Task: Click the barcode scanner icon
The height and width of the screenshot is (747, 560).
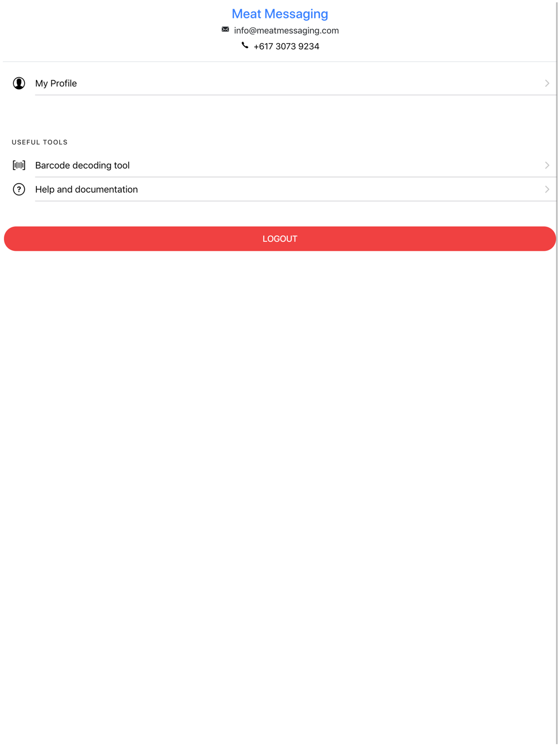Action: coord(19,165)
